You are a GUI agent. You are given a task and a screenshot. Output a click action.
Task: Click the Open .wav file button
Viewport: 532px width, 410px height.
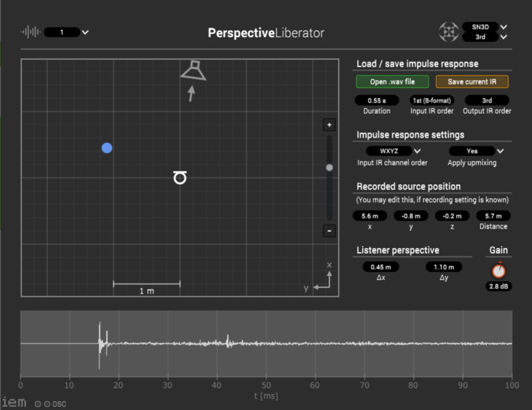pos(393,82)
